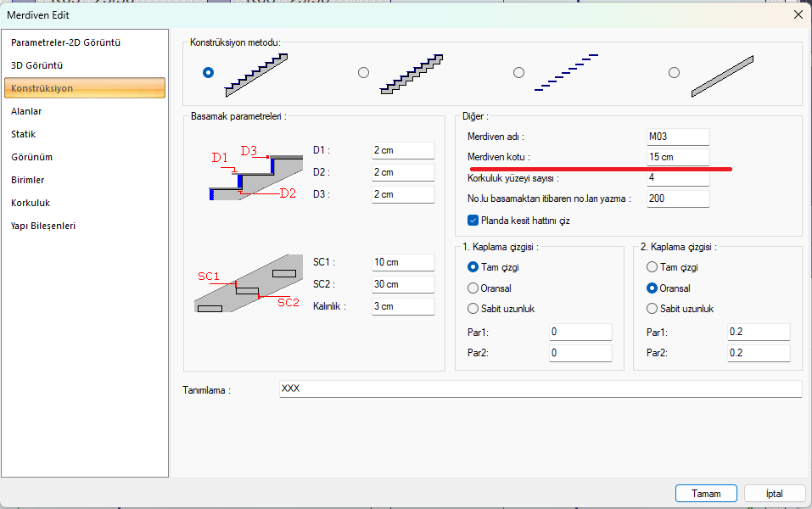Choose Sabit uzunluk for 2. Kaplama çizgisi
Image resolution: width=812 pixels, height=509 pixels.
point(652,309)
